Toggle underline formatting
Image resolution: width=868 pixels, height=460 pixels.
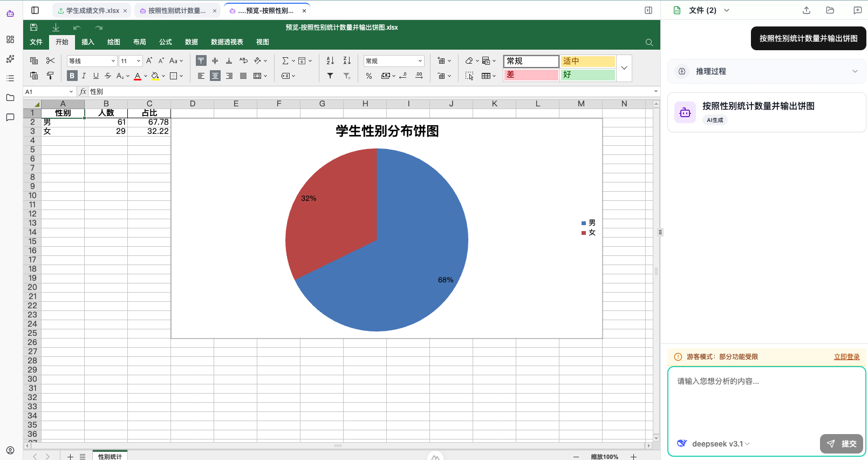click(96, 76)
